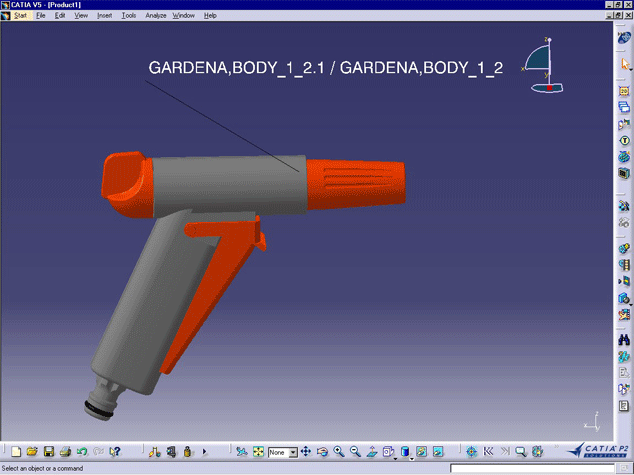Click the shading view mode cylinder icon
Image resolution: width=634 pixels, height=475 pixels.
point(405,451)
